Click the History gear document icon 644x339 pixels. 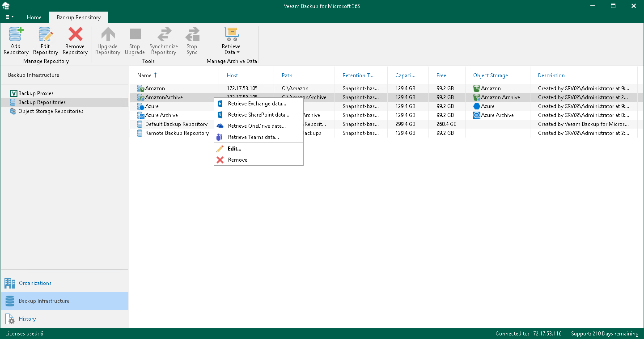pyautogui.click(x=10, y=319)
